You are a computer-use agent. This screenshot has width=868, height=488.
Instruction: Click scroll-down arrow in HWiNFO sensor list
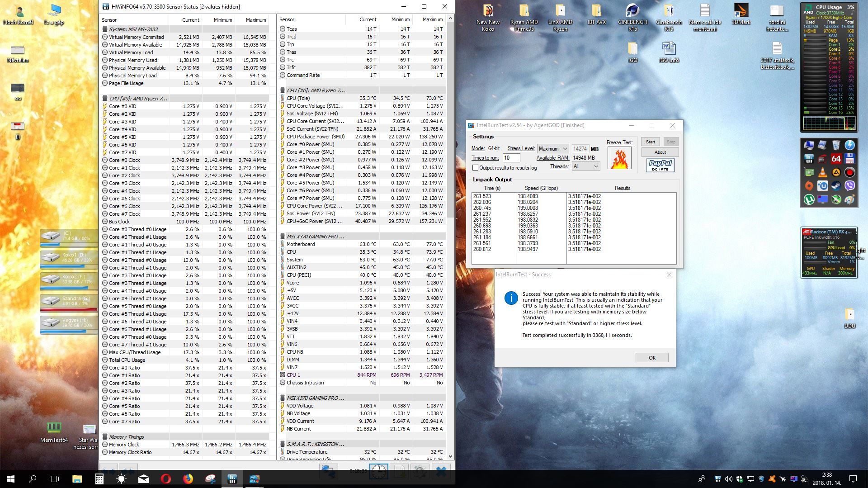[450, 456]
